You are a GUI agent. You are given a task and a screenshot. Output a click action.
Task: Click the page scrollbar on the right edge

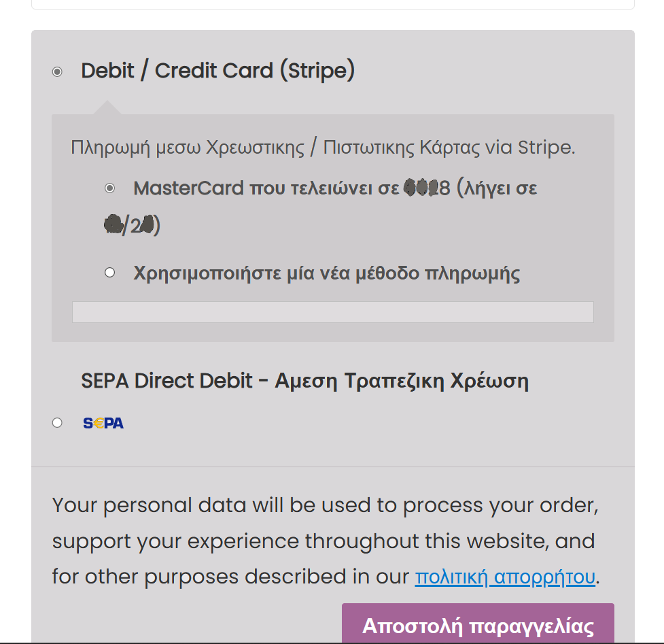click(x=660, y=320)
